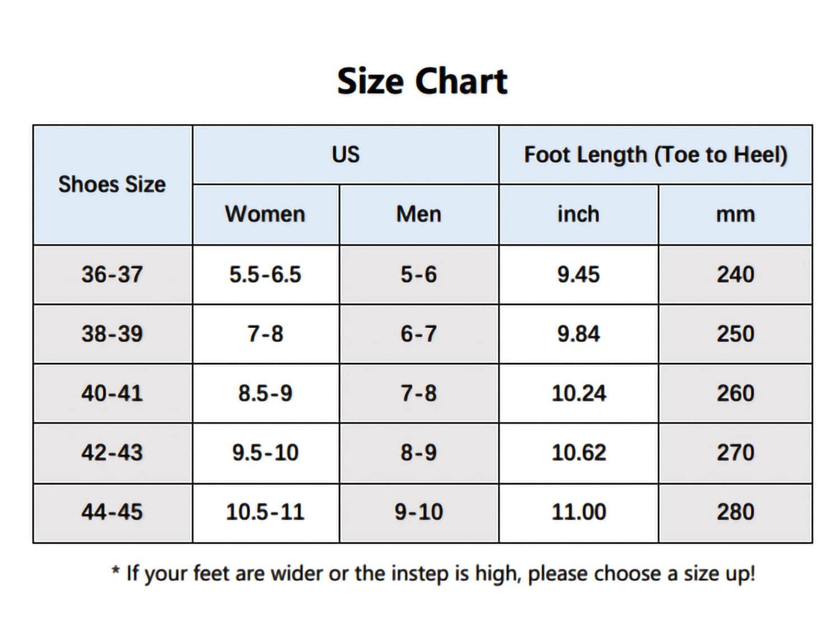This screenshot has height=620, width=840.
Task: Choose the 42-43 shoe size cell
Action: 113,453
